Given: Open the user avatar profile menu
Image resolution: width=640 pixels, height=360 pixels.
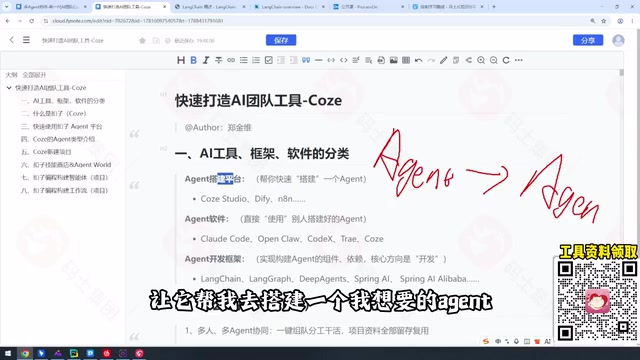Looking at the screenshot, I should (618, 40).
